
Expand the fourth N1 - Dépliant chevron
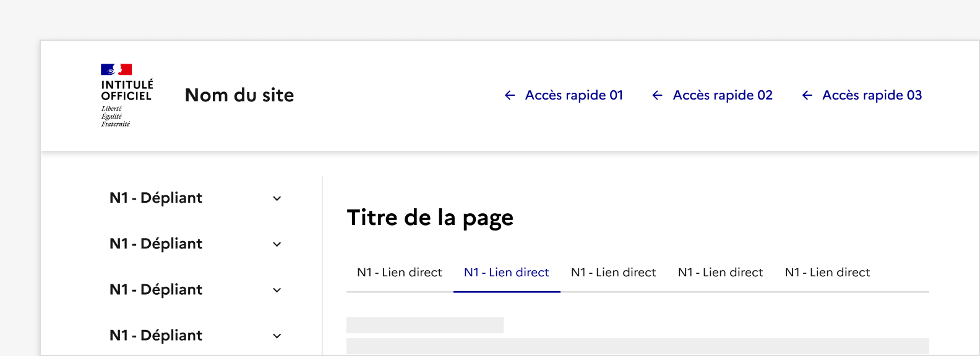(x=277, y=336)
